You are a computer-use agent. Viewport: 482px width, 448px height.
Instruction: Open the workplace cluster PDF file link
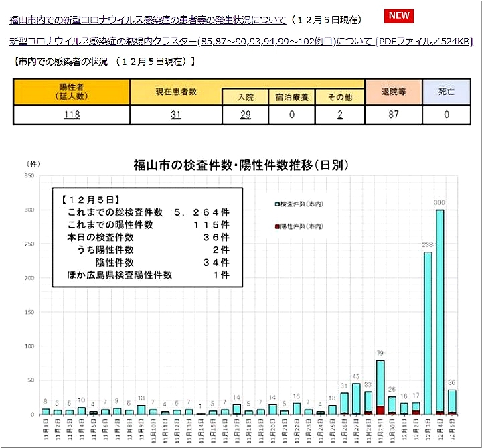coord(241,42)
